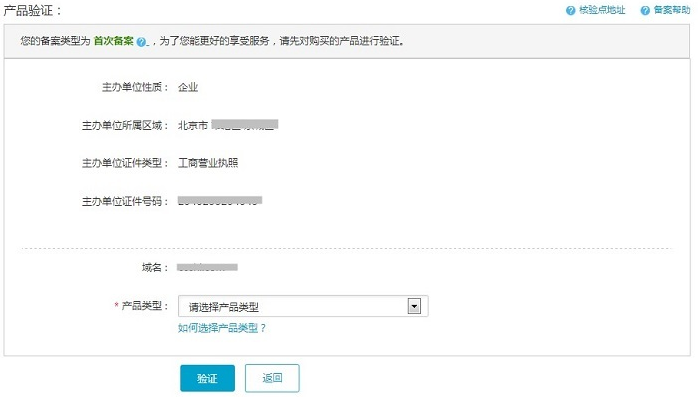Click the 如何选择产品类型 help link
This screenshot has width=698, height=400.
click(x=222, y=328)
